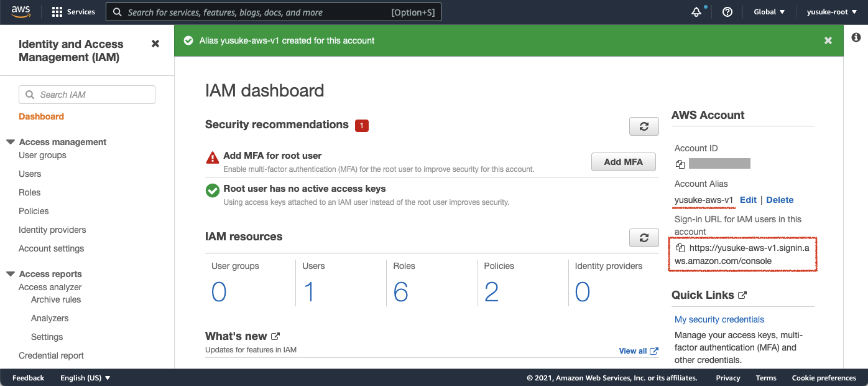This screenshot has height=386, width=868.
Task: Click the yusuke-aws-v1 account alias text
Action: click(704, 200)
